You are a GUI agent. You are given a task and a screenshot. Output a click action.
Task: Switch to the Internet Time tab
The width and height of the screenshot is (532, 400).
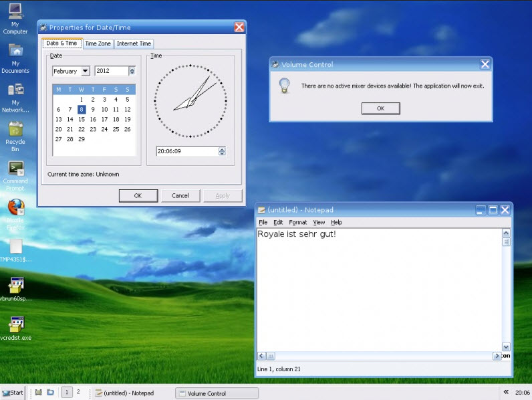tap(134, 43)
